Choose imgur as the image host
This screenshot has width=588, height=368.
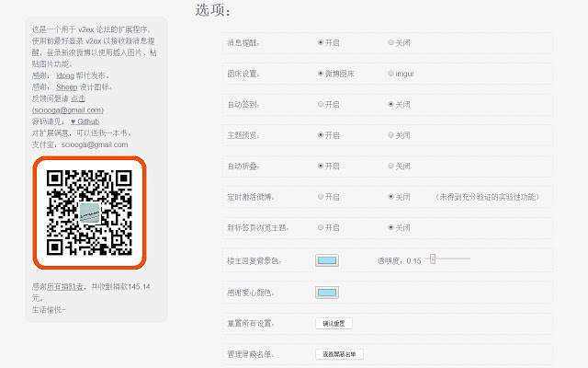click(390, 74)
